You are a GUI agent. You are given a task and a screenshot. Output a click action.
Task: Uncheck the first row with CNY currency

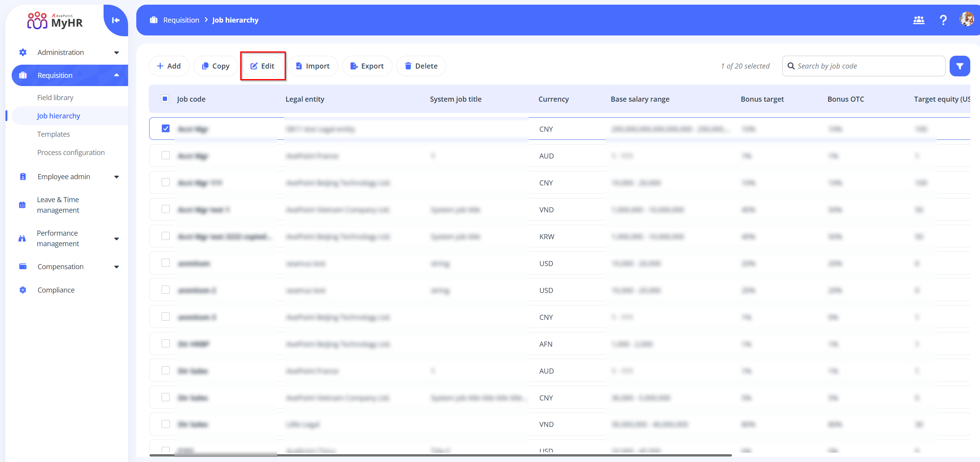tap(165, 129)
